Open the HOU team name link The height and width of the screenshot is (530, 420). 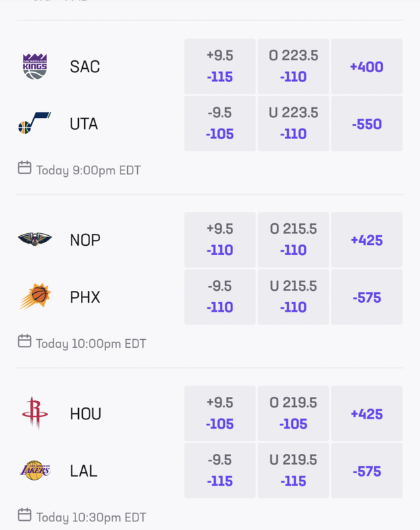pyautogui.click(x=85, y=413)
